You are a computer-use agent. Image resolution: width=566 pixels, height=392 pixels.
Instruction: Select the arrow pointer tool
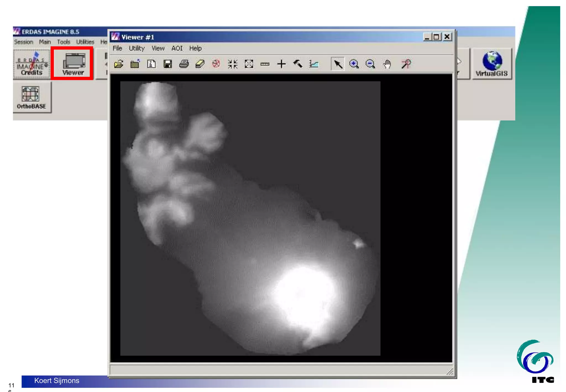point(338,64)
